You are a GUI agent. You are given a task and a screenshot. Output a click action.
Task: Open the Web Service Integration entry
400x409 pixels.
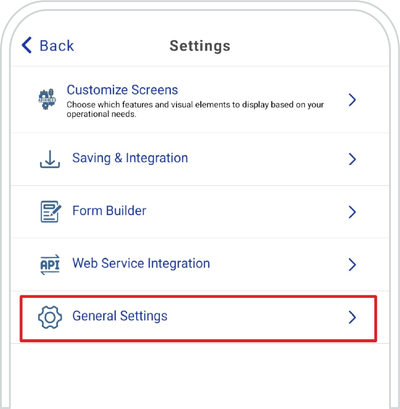point(200,264)
